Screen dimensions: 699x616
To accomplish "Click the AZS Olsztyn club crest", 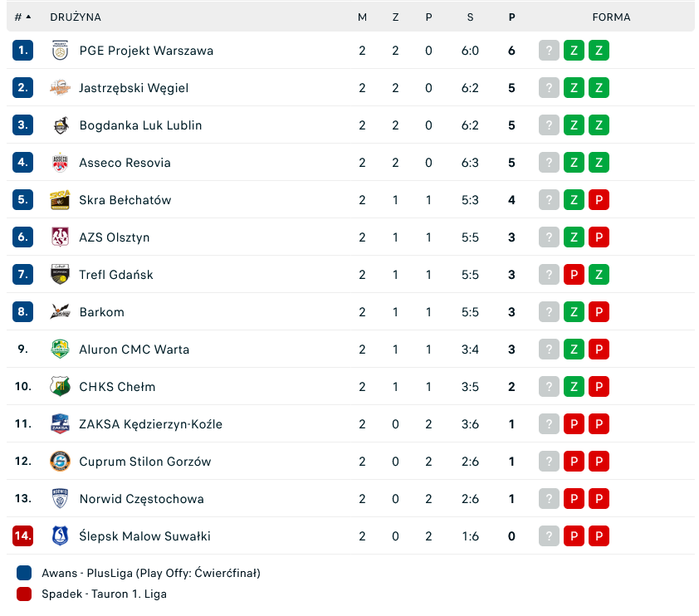I will 60,237.
